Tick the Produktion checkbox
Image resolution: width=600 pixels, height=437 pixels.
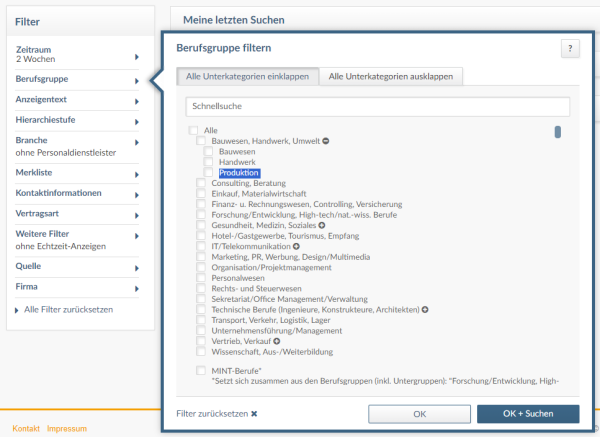tap(209, 173)
